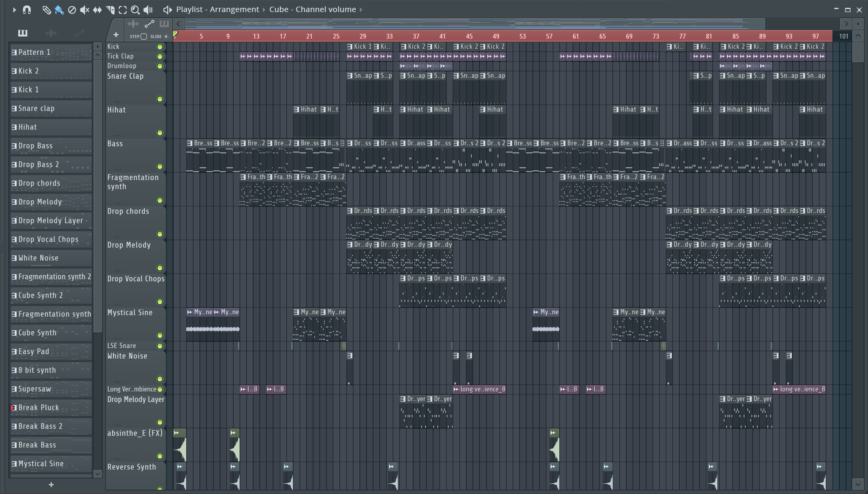The image size is (868, 494).
Task: Mute the Drop chords track
Action: click(160, 234)
